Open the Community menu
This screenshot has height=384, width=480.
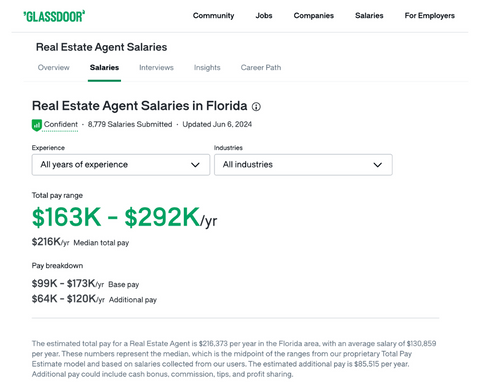pyautogui.click(x=213, y=16)
